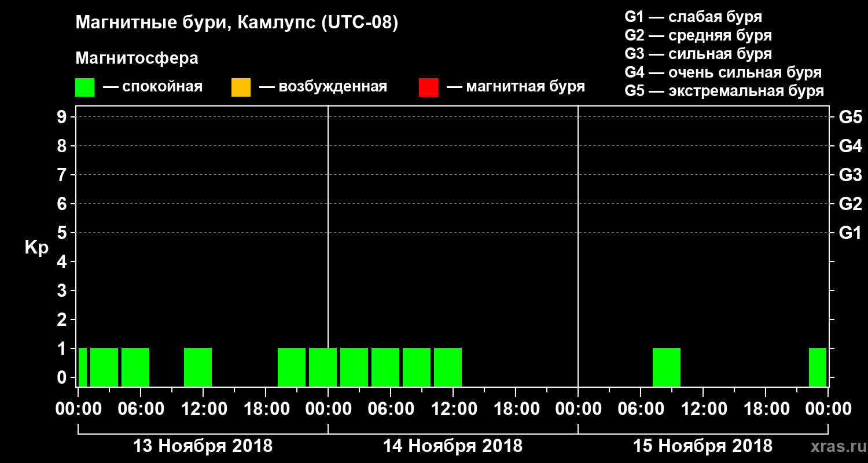The height and width of the screenshot is (463, 868).
Task: Click the green bar around noon on 14 Ноября
Action: pyautogui.click(x=448, y=367)
